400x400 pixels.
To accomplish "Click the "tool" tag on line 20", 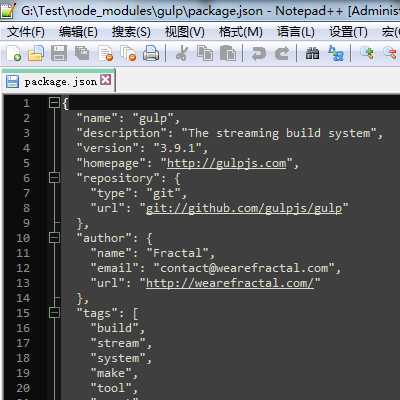I will (111, 388).
